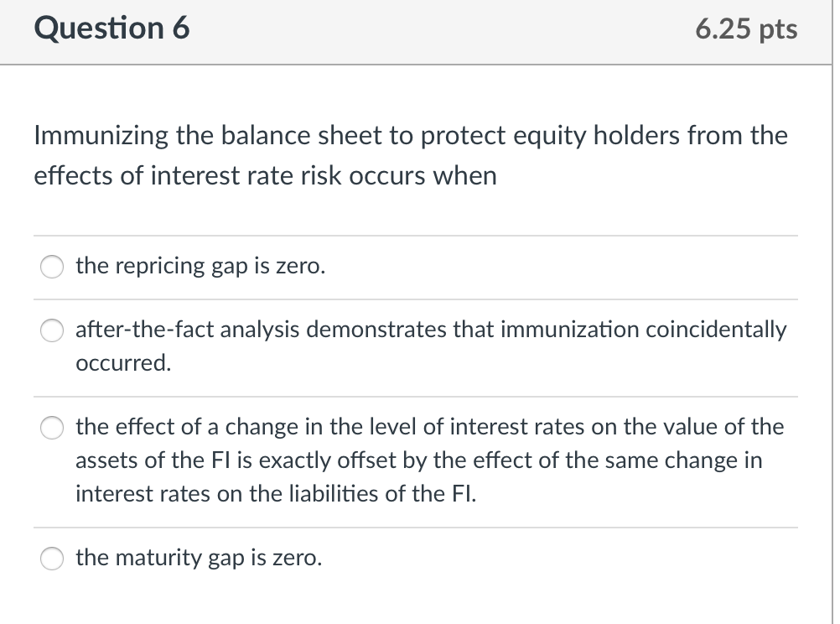Click the question prompt about immunizing balance sheets
The height and width of the screenshot is (624, 840).
tap(410, 155)
